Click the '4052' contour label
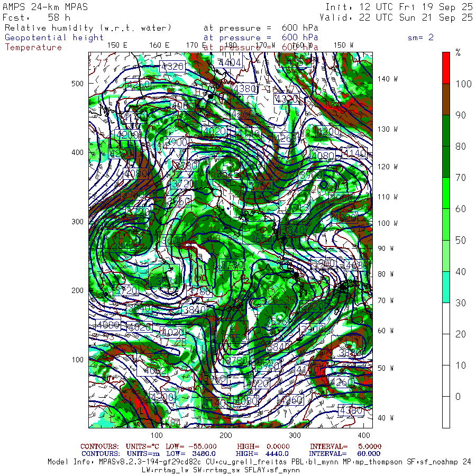Viewport: 476px width, 476px height. coord(155,371)
